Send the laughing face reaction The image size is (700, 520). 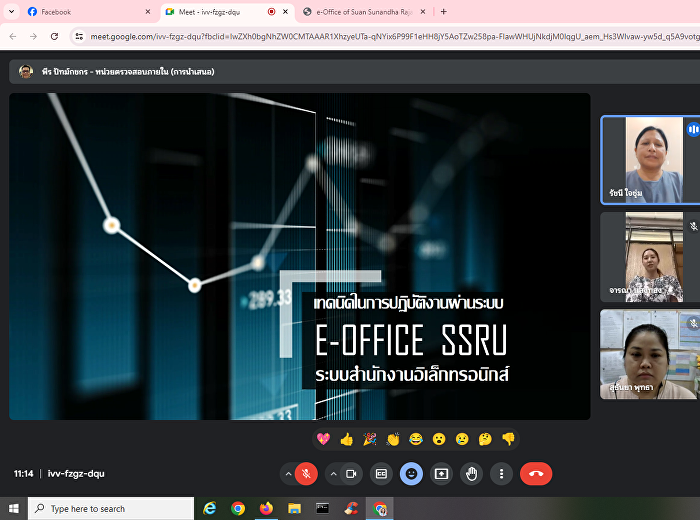click(x=416, y=439)
